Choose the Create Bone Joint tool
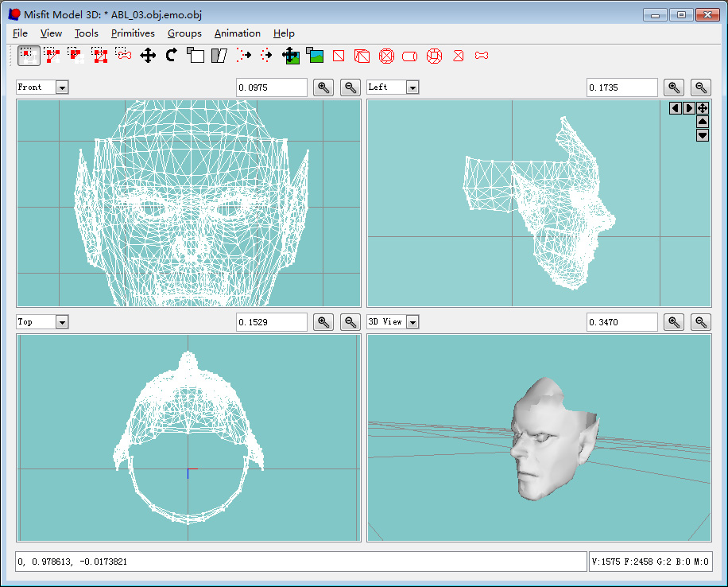The width and height of the screenshot is (728, 587). (x=482, y=56)
